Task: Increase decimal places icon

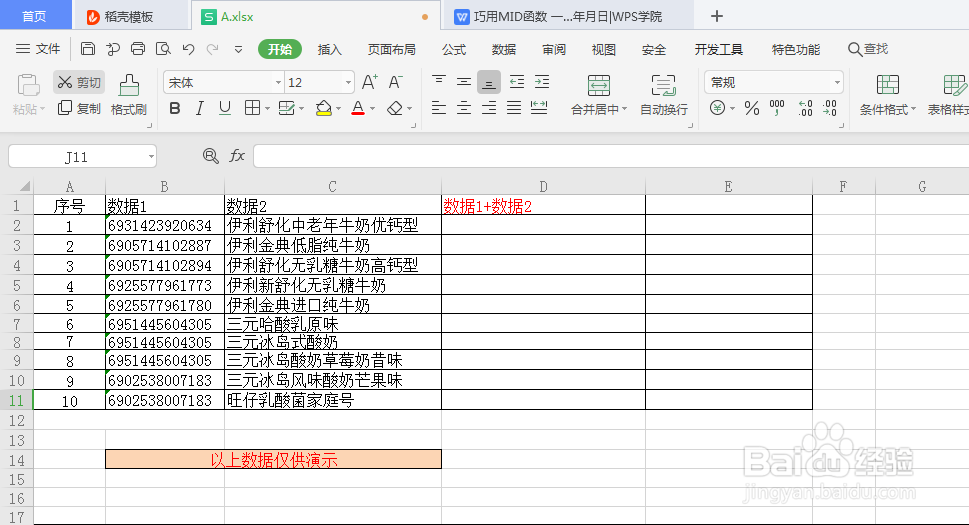Action: pyautogui.click(x=805, y=109)
